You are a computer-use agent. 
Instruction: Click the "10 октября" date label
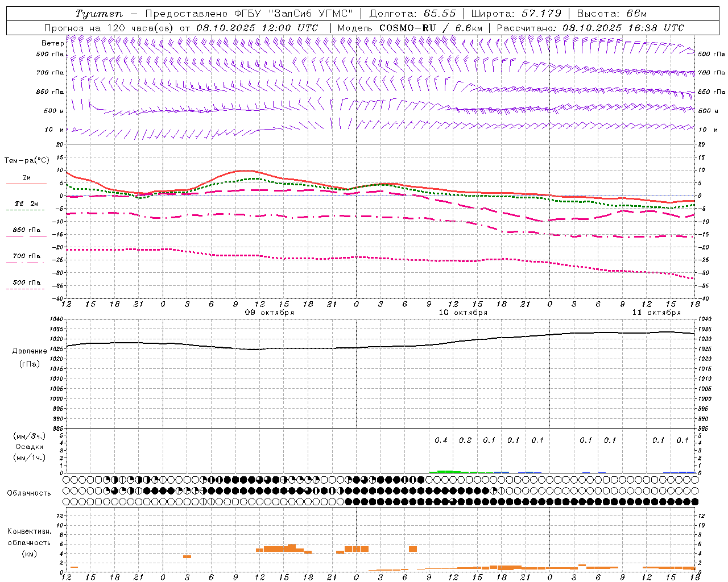click(x=462, y=313)
